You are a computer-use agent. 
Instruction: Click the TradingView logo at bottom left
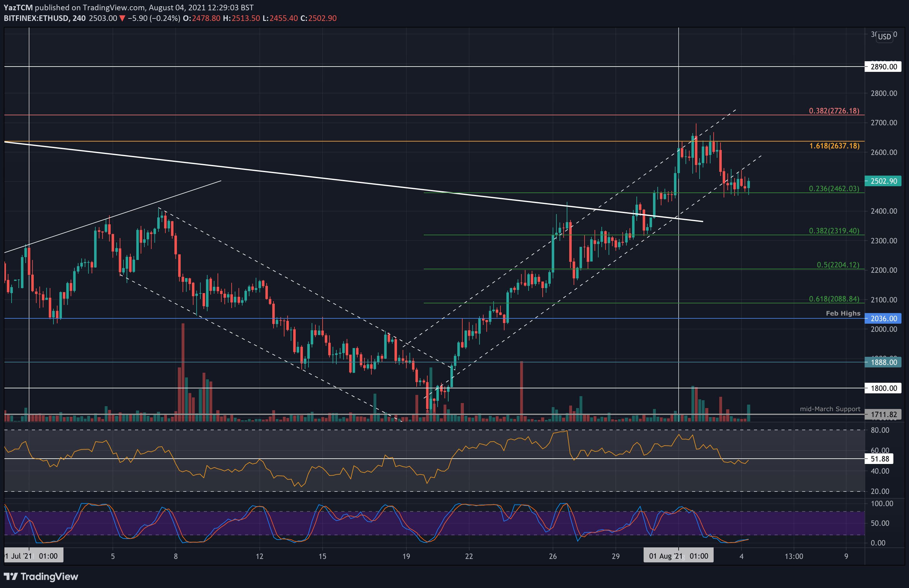click(x=40, y=576)
